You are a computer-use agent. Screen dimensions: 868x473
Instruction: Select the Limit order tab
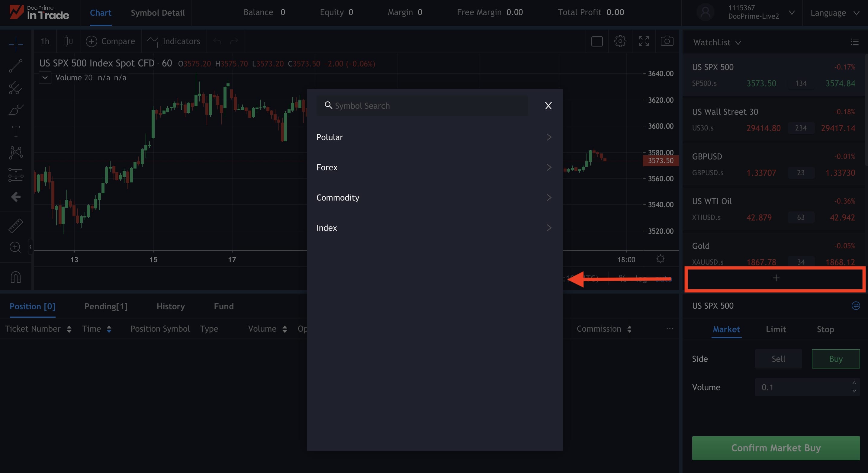[776, 329]
